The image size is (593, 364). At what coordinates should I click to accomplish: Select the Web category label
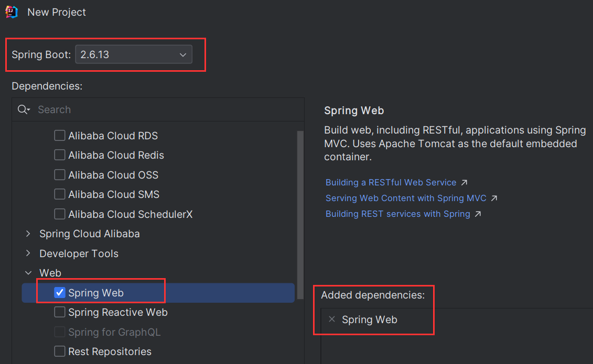[x=50, y=273]
